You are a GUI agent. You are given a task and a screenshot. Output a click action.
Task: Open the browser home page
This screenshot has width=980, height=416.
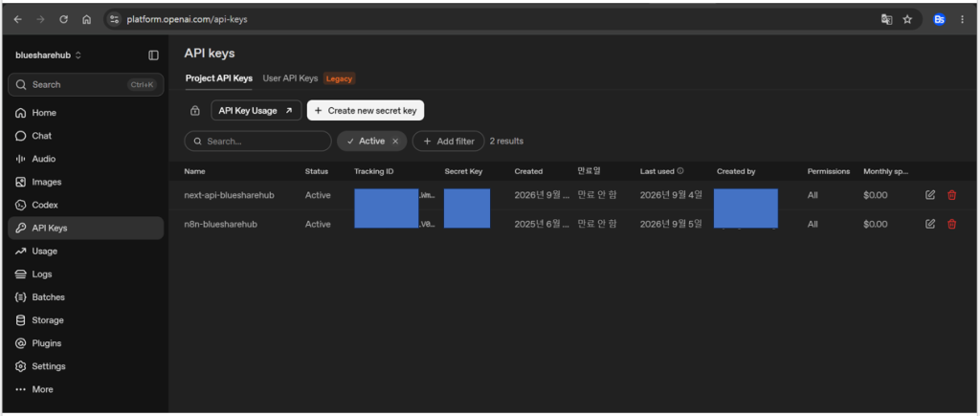(86, 19)
